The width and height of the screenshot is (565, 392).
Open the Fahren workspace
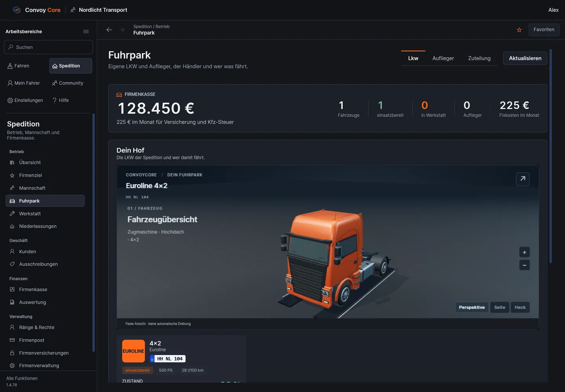(x=26, y=66)
